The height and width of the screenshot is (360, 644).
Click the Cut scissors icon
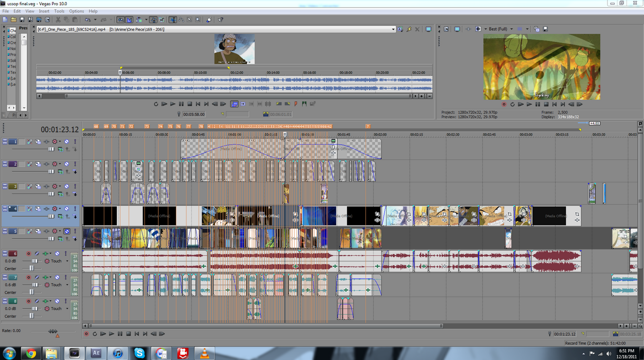[58, 19]
